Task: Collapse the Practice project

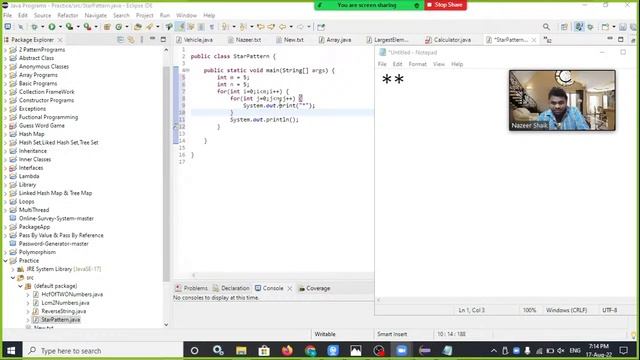Action: (6, 260)
